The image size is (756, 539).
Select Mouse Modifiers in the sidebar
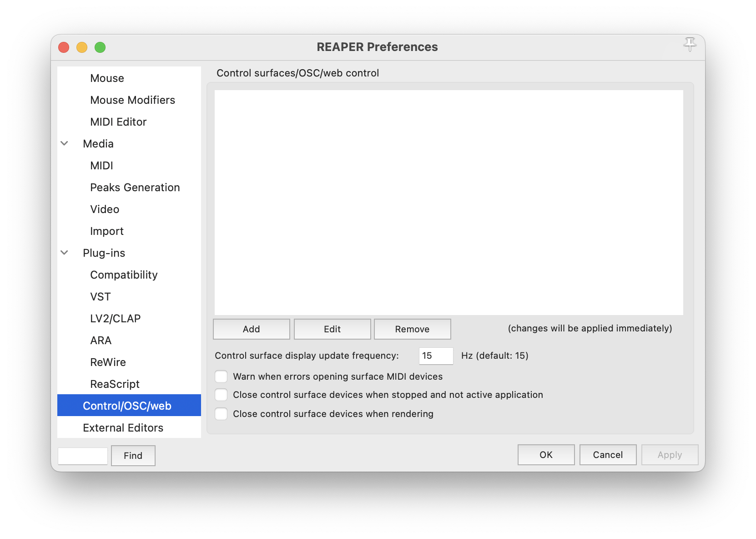pyautogui.click(x=129, y=100)
